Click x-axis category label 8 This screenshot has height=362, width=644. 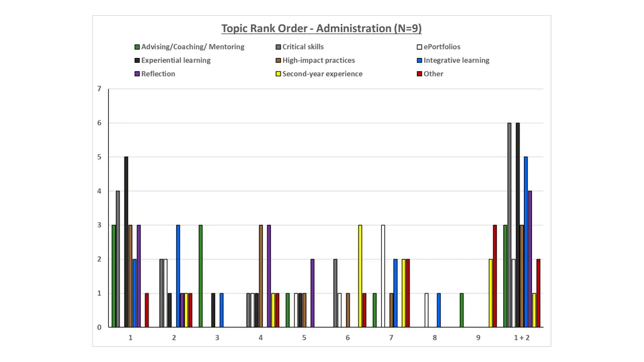point(435,337)
